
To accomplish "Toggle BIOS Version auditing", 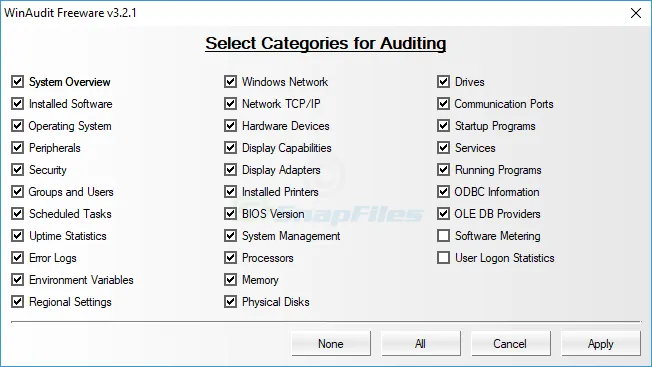I will point(230,214).
